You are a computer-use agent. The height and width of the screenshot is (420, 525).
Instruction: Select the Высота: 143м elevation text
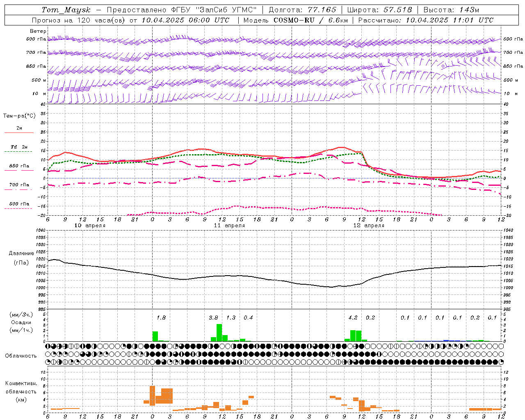451,10
